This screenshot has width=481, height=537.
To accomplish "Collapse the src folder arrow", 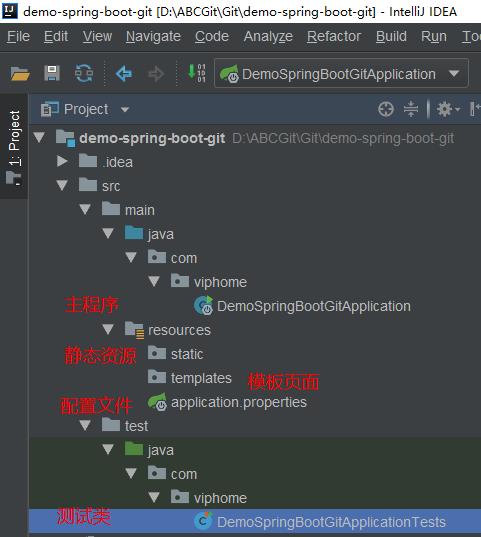I will click(62, 186).
